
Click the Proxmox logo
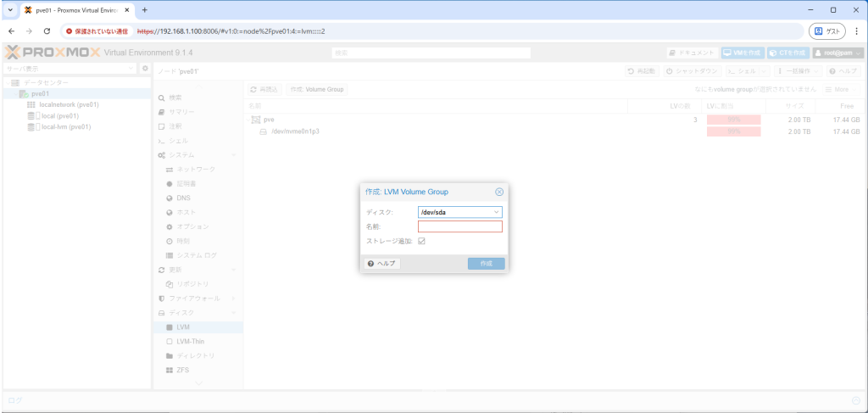[x=53, y=53]
